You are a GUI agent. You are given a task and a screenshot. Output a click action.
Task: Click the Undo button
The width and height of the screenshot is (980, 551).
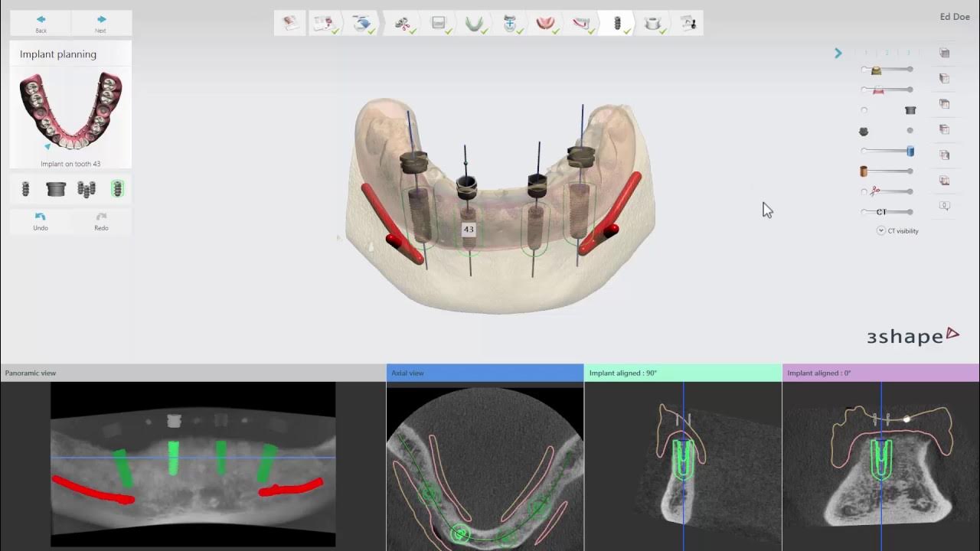pos(40,221)
